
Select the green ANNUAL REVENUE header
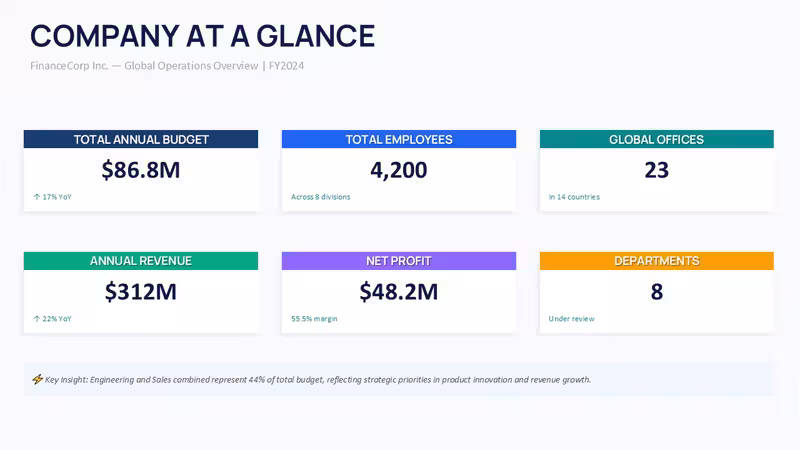coord(141,261)
